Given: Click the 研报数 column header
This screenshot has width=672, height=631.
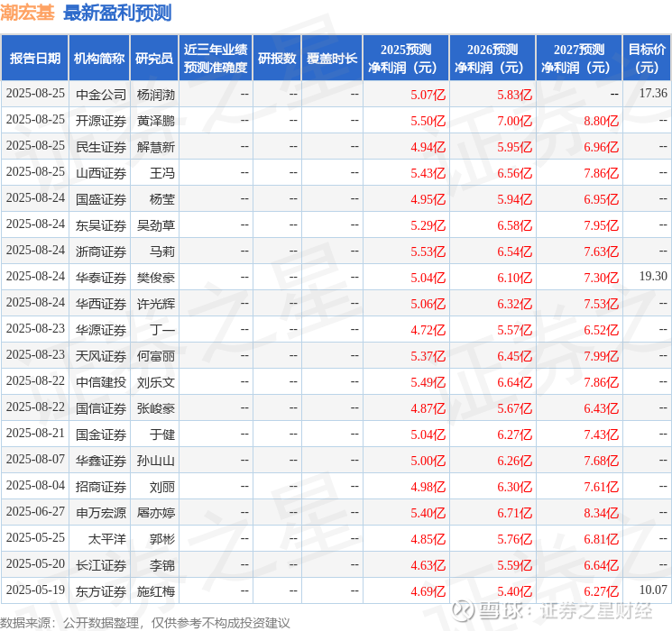Looking at the screenshot, I should [277, 59].
